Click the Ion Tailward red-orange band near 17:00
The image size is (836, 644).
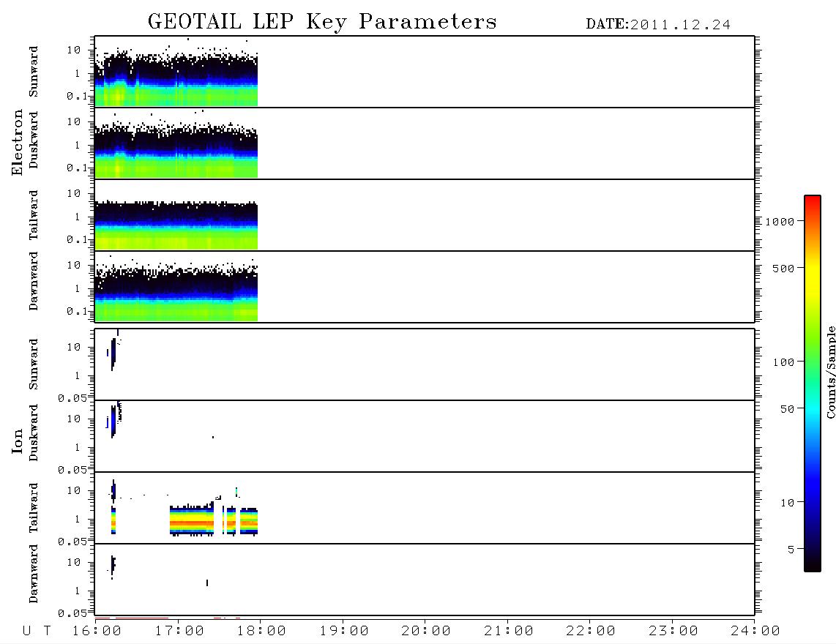coord(192,523)
